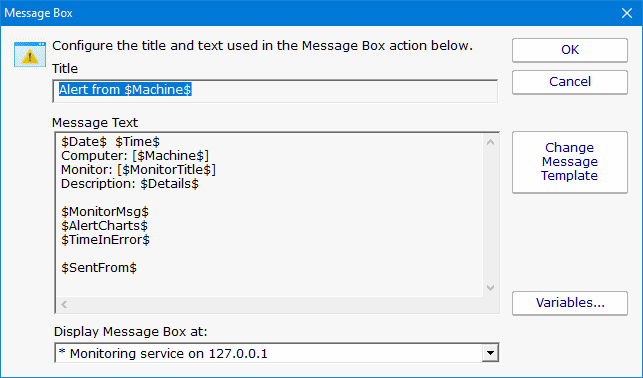Click the Monitor: [$MonitorTitle$] text line
The width and height of the screenshot is (643, 378).
pyautogui.click(x=138, y=170)
